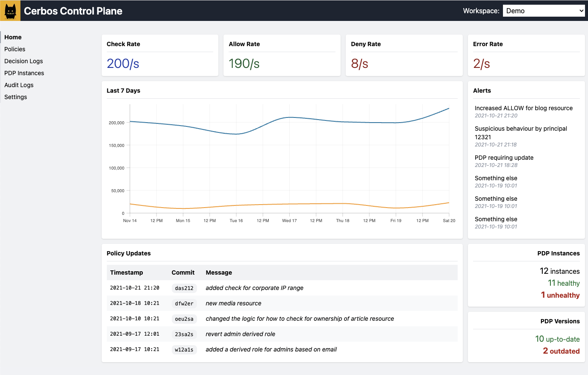Select alert Suspicious behaviour by principal 12321
The width and height of the screenshot is (588, 375).
[521, 133]
